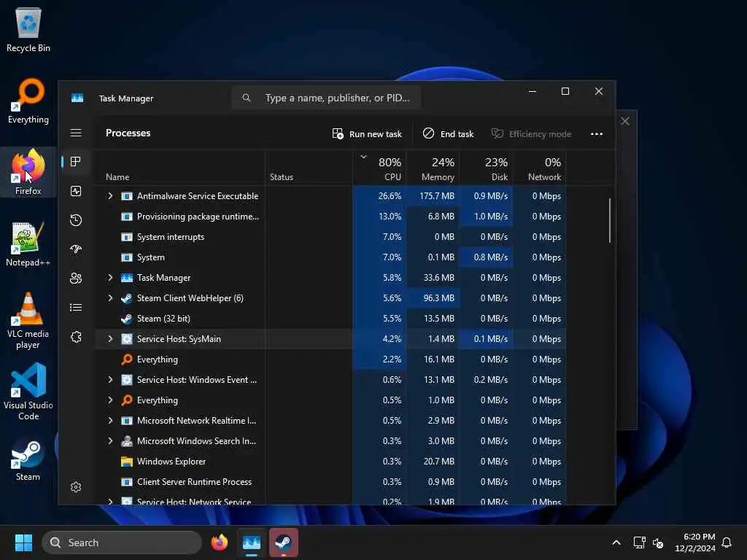
Task: Open the App history icon in sidebar
Action: click(x=76, y=220)
